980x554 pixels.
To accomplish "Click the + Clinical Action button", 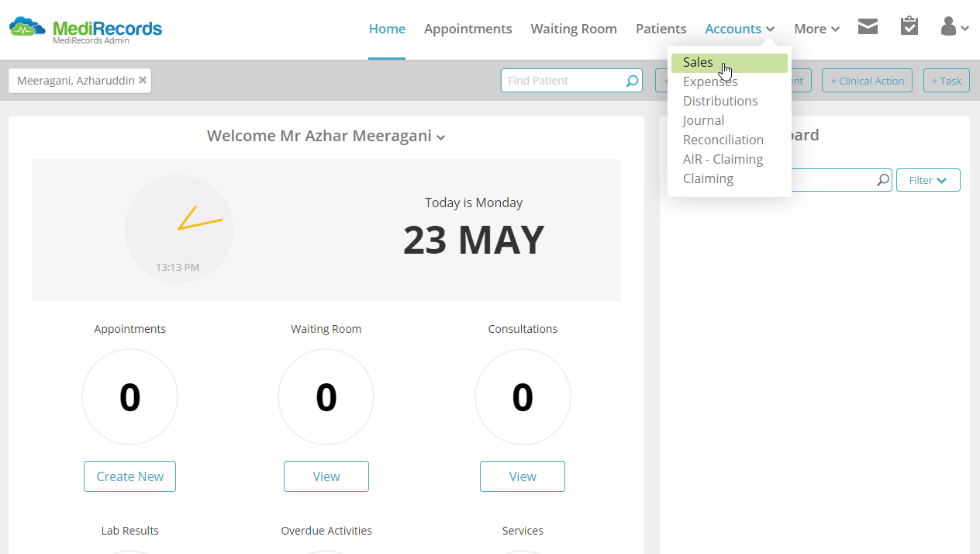I will (x=867, y=81).
